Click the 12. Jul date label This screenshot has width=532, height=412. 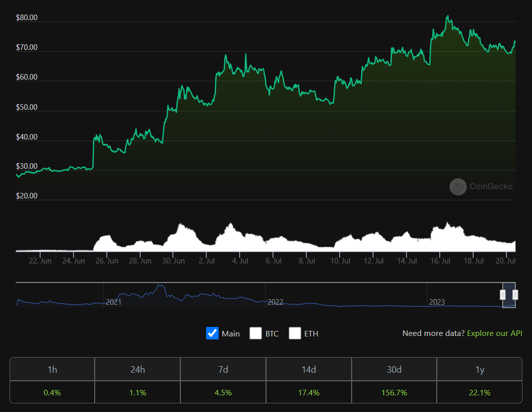[x=373, y=261]
